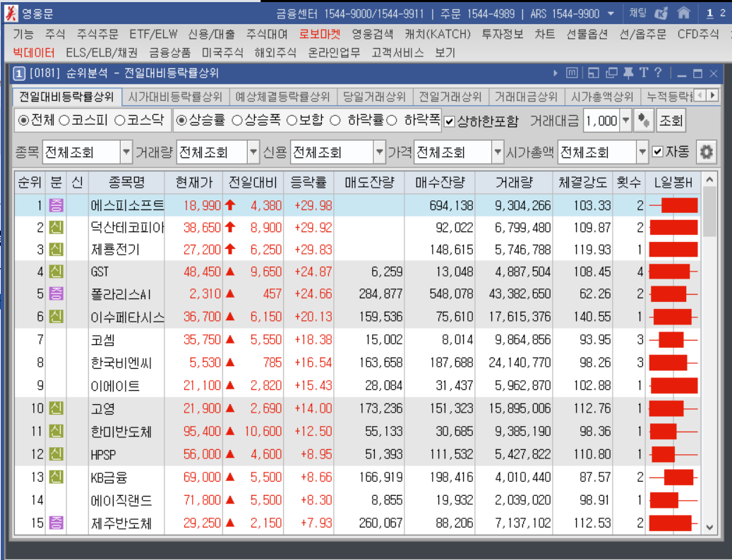
Task: Click the font size T icon
Action: point(644,73)
